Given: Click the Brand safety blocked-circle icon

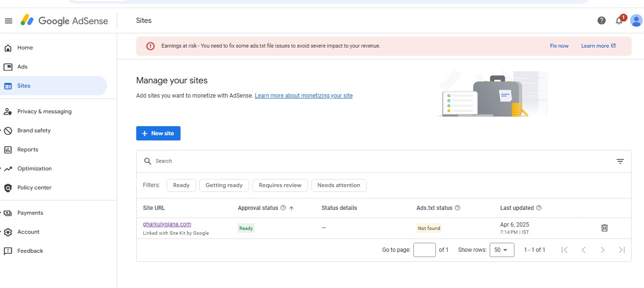Looking at the screenshot, I should tap(8, 130).
